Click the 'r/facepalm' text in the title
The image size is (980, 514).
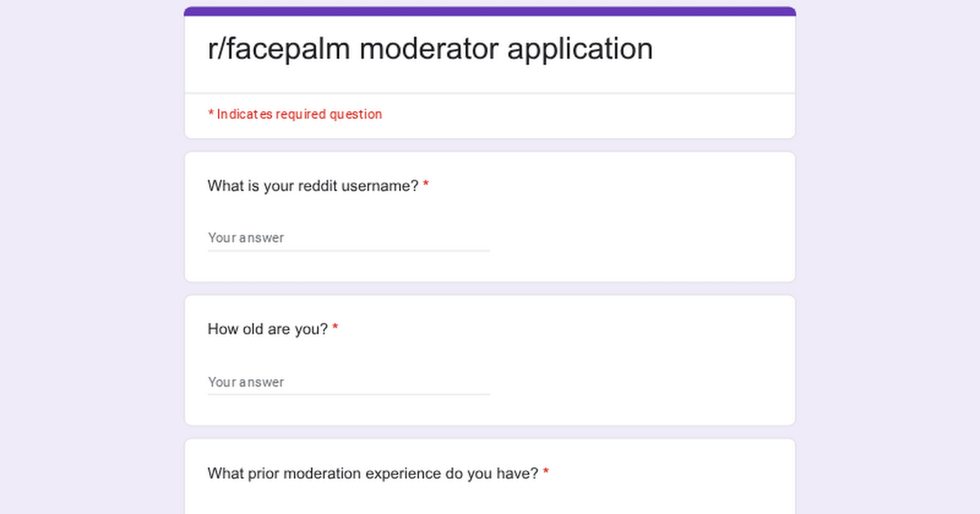point(278,49)
